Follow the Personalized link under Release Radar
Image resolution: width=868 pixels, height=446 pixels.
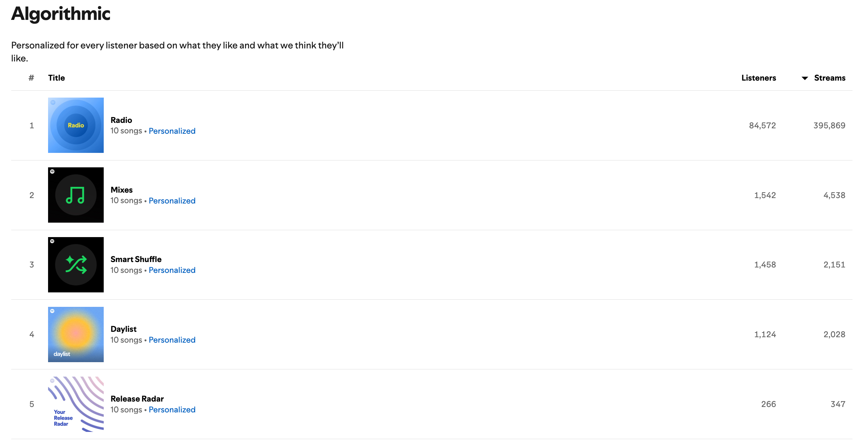click(172, 409)
